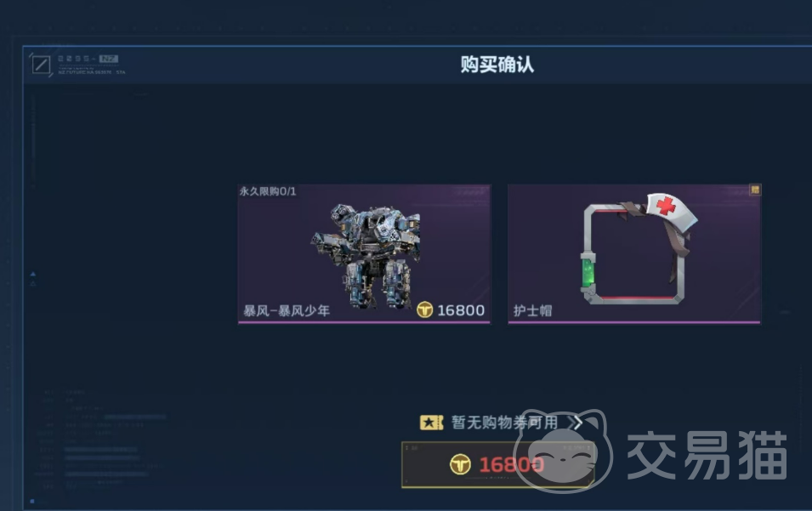Confirm purchase with red 16800 button
The width and height of the screenshot is (812, 511).
pyautogui.click(x=497, y=464)
